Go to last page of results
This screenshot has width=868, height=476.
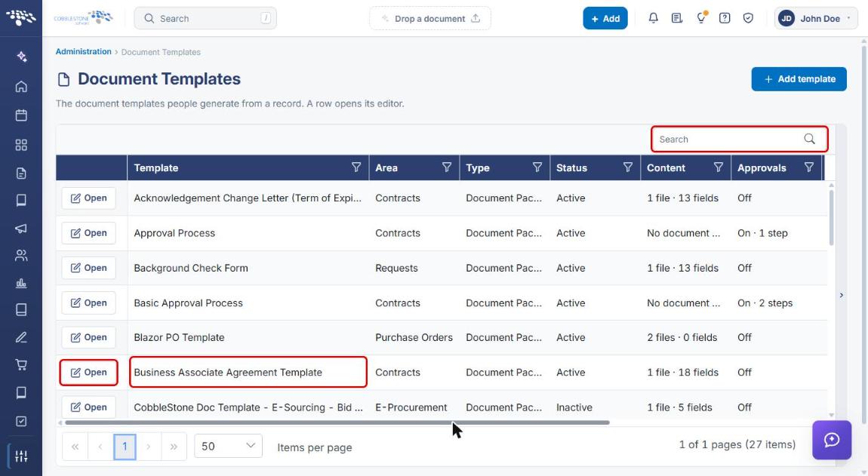point(174,446)
